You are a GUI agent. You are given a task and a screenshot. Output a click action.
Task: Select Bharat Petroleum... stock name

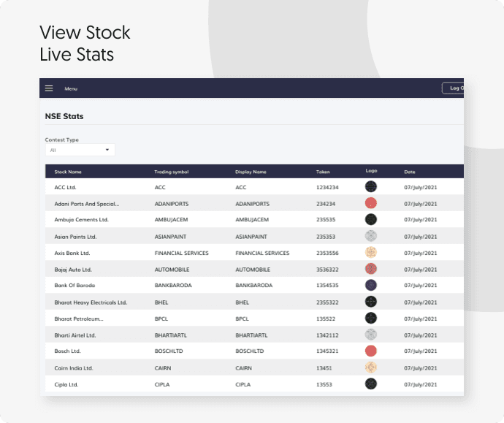point(79,319)
